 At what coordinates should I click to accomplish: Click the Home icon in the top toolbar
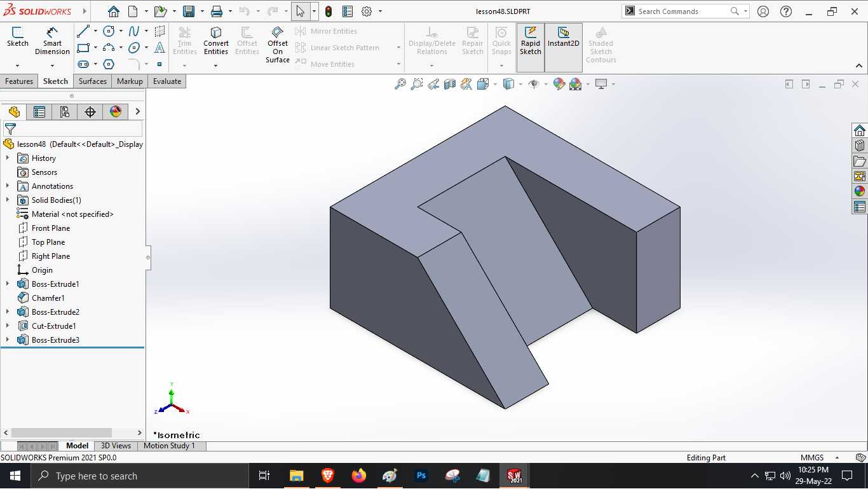point(113,11)
